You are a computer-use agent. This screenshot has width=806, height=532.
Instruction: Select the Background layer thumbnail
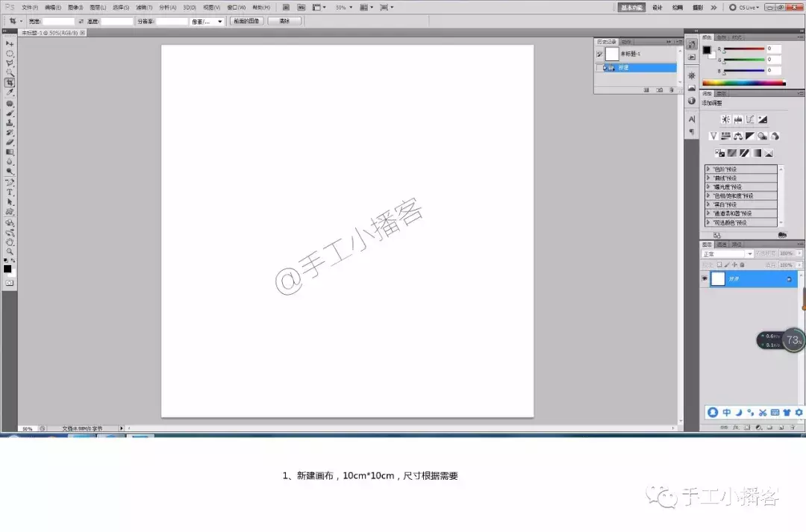pyautogui.click(x=718, y=278)
